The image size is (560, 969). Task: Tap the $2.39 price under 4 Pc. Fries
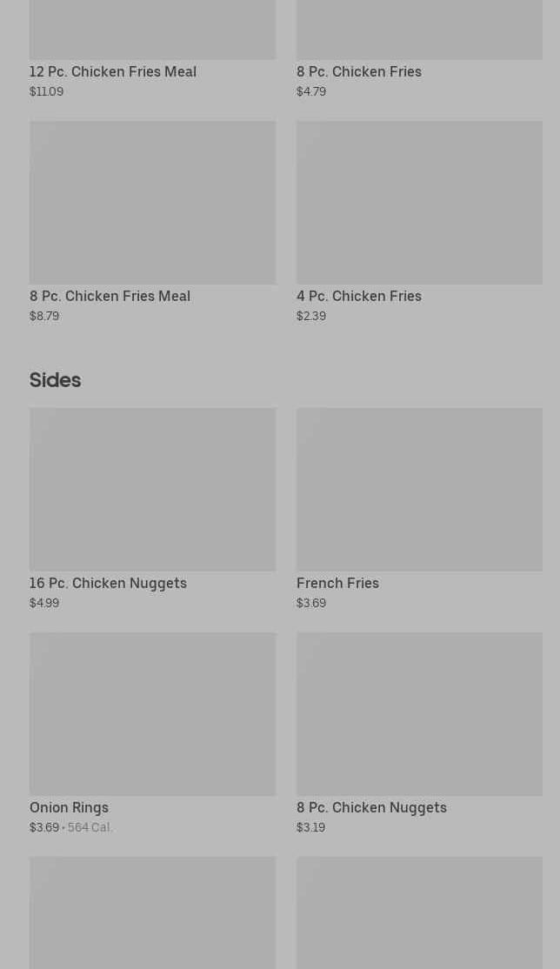point(311,316)
